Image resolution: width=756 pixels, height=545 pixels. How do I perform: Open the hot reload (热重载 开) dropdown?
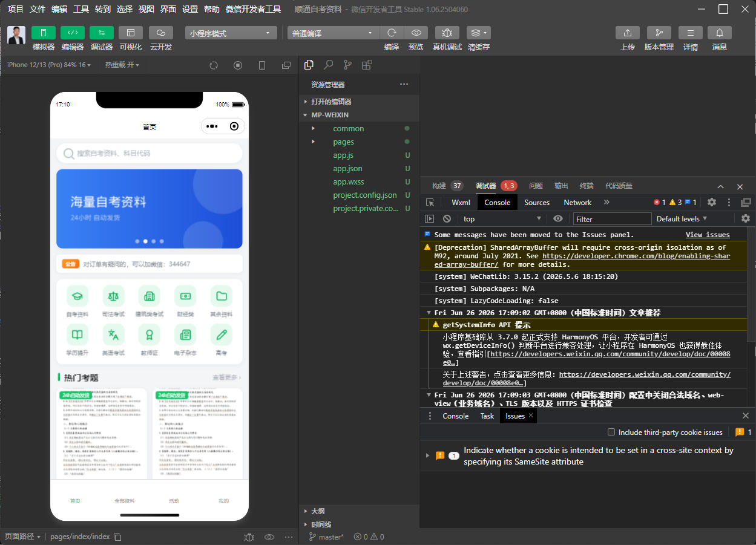[122, 65]
